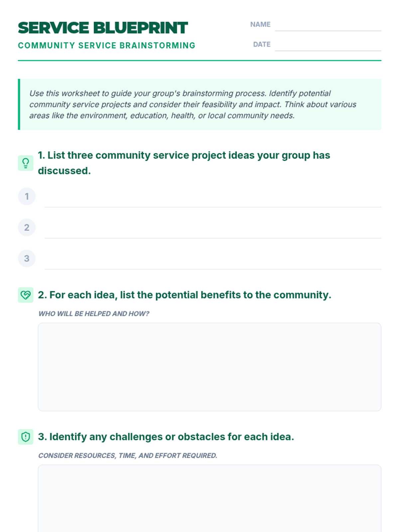Select the numbered circle 1 badge

click(27, 197)
